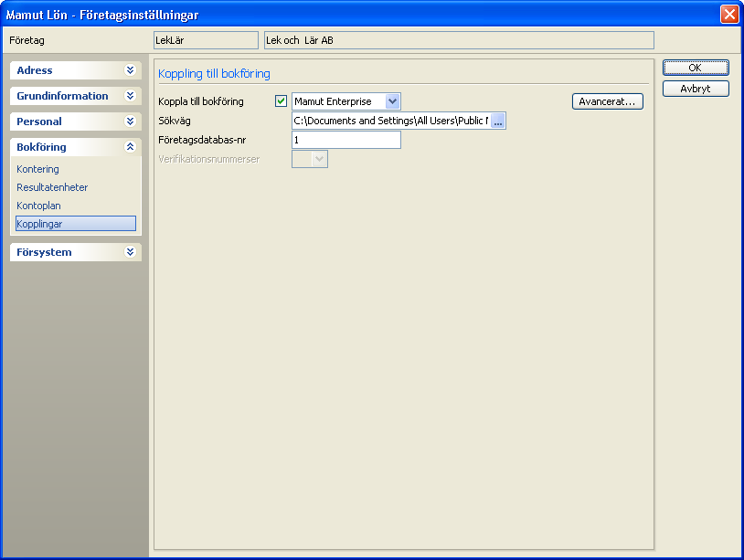744x560 pixels.
Task: Cancel with the Avbryt button
Action: click(696, 89)
